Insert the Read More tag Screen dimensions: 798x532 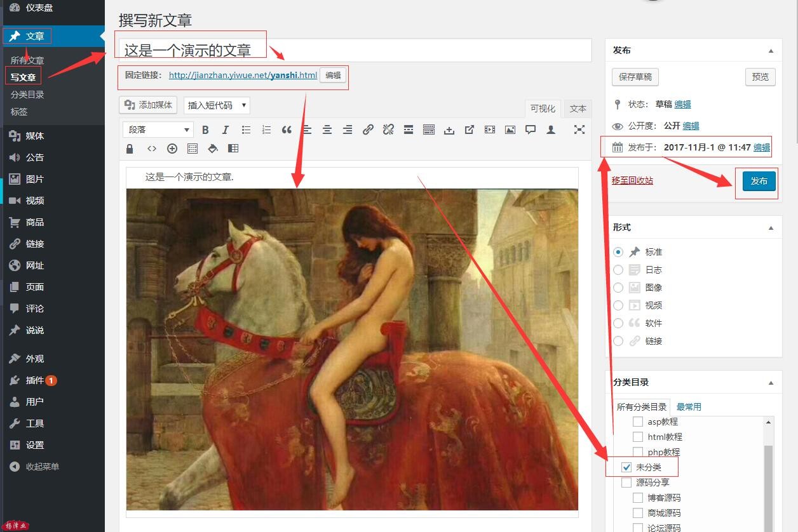409,130
